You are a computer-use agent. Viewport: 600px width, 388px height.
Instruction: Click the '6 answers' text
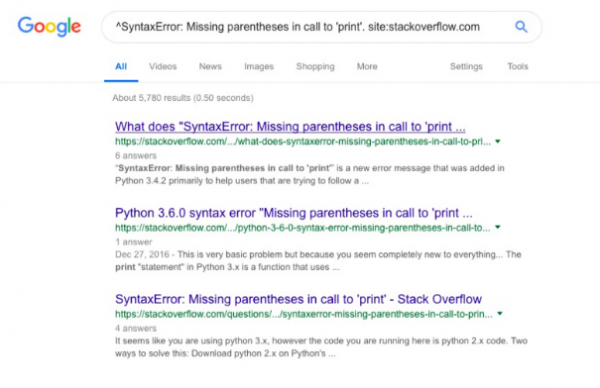[136, 156]
